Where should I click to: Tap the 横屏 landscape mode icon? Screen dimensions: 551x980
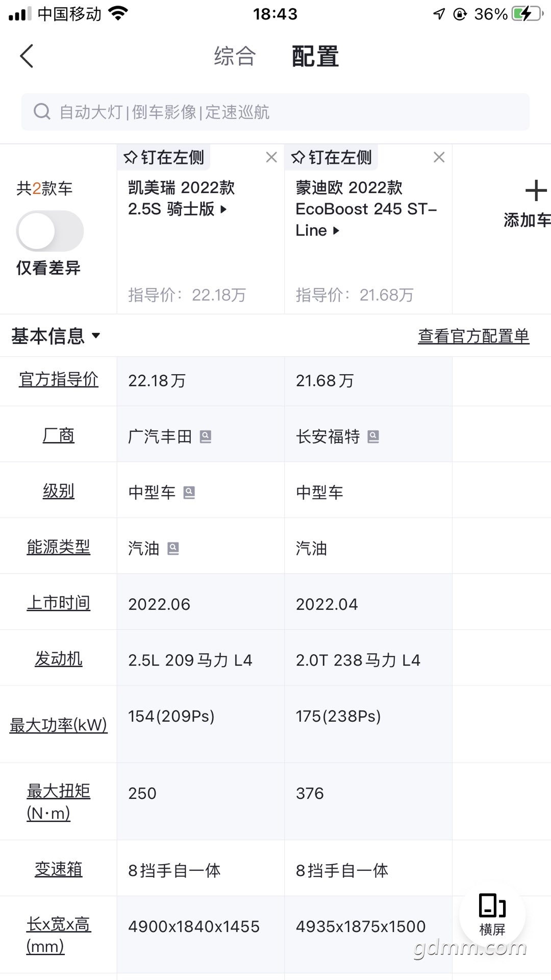click(492, 914)
